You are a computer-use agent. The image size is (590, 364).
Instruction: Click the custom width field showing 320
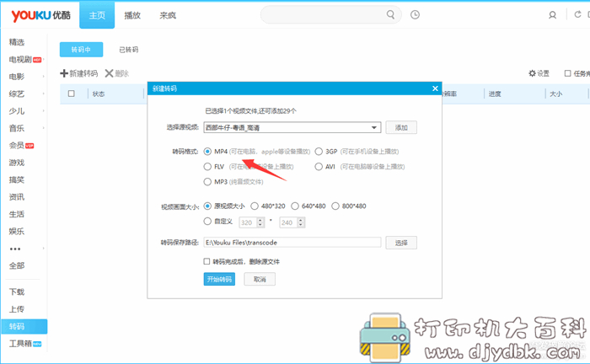(249, 222)
